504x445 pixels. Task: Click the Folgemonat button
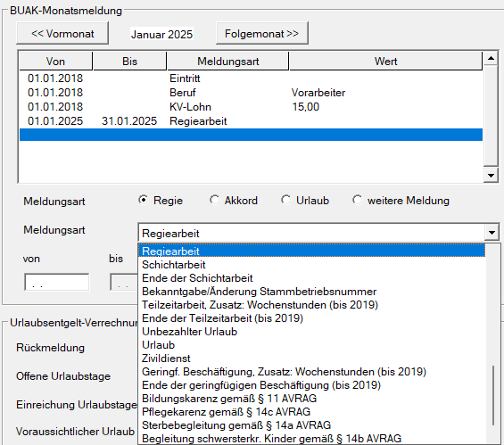tap(262, 33)
